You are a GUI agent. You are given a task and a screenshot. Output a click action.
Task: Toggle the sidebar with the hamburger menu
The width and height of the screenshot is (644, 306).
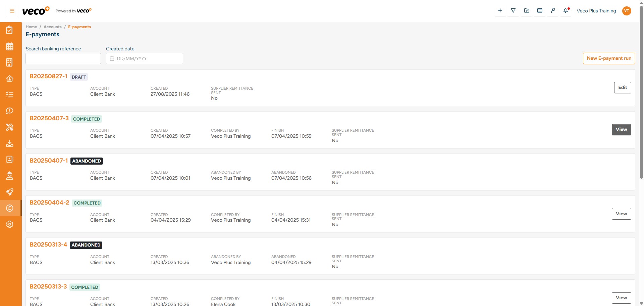12,10
